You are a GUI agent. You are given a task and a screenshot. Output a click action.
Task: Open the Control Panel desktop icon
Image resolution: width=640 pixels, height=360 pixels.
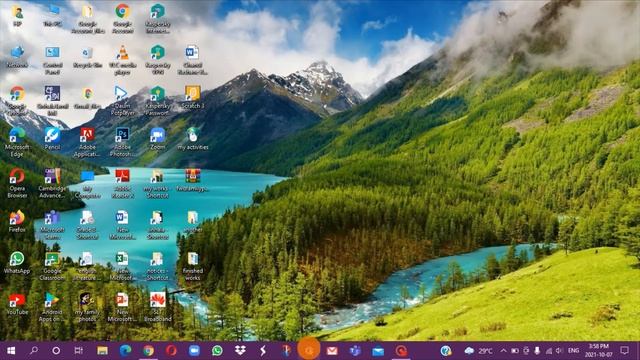(53, 60)
